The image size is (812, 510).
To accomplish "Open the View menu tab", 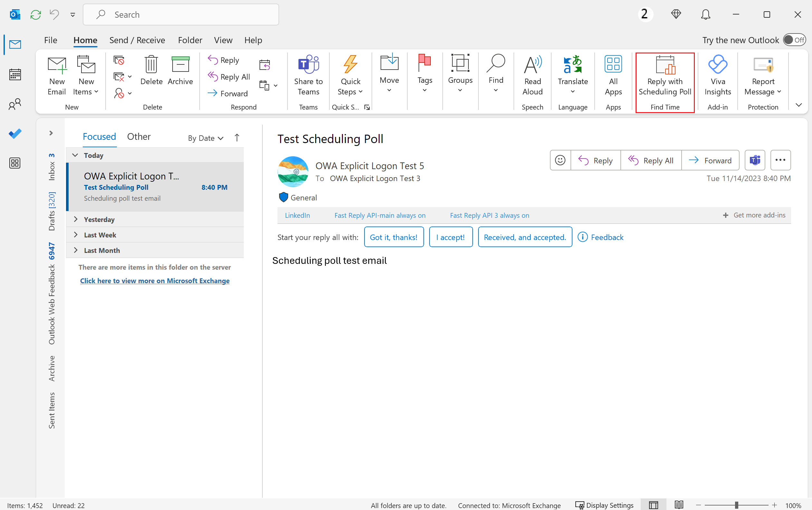I will pyautogui.click(x=222, y=40).
